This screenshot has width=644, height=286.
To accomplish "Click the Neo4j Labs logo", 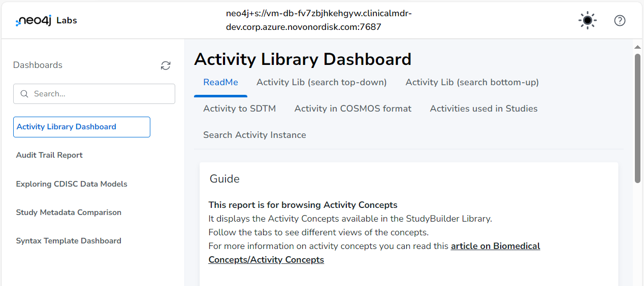I will 46,20.
